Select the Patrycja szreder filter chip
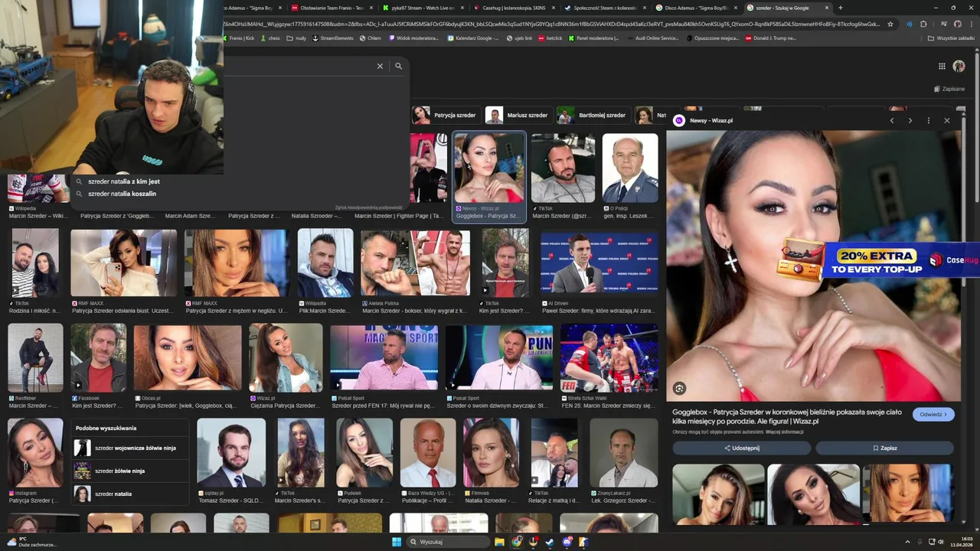 (445, 116)
